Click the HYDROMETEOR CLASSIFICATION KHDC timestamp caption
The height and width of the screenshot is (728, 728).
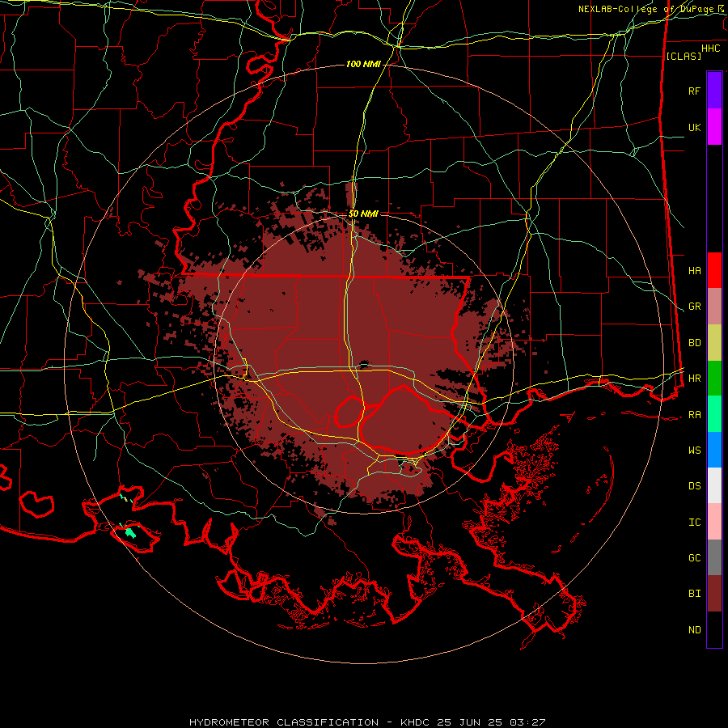click(366, 722)
